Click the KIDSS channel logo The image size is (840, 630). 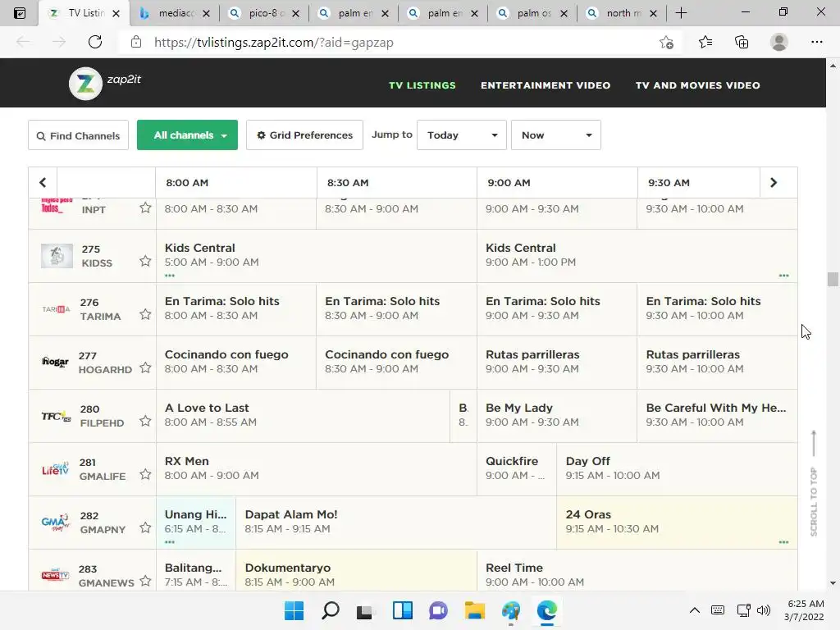(x=57, y=256)
